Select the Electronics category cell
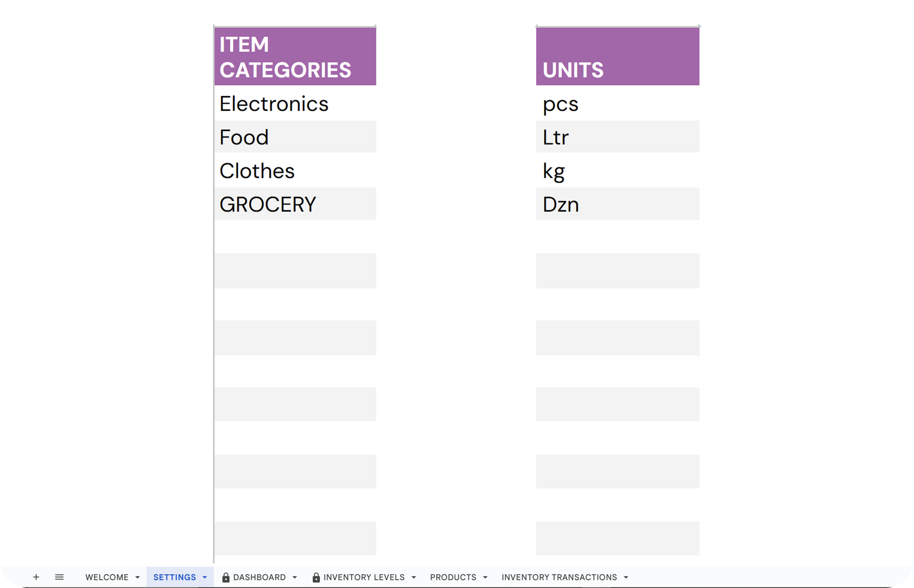 pyautogui.click(x=295, y=104)
